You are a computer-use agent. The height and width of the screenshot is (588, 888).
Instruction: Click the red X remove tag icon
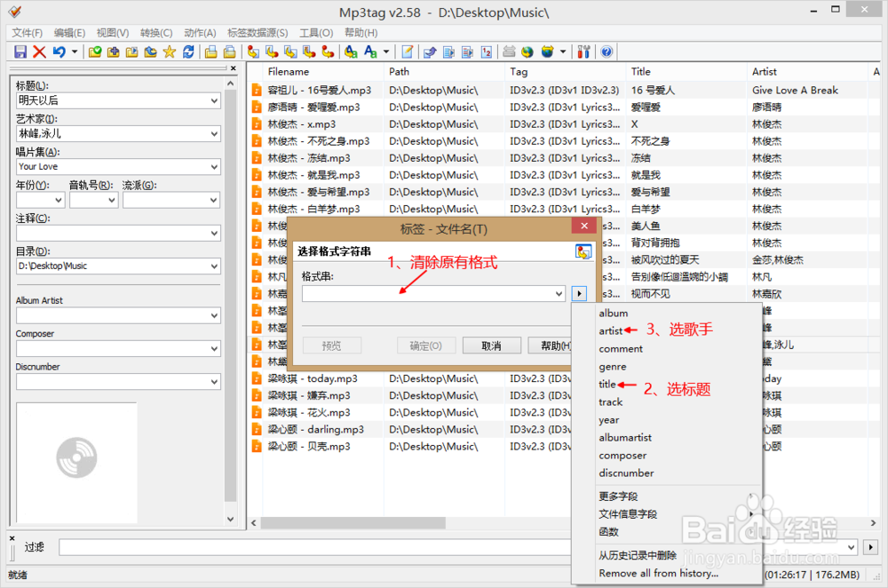coord(39,52)
